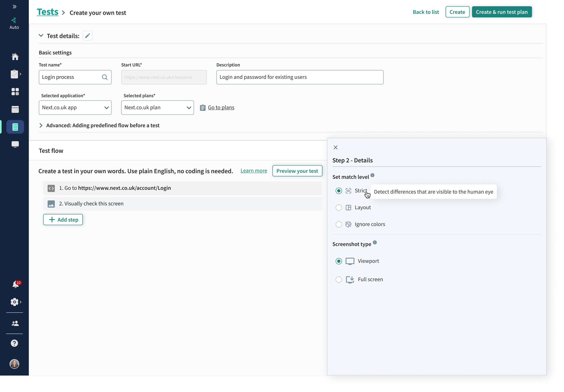
Task: Click the Full screen label text
Action: [x=370, y=279]
